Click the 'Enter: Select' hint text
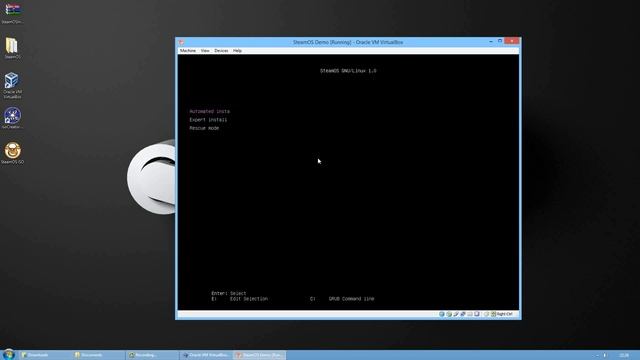The width and height of the screenshot is (640, 360). click(x=229, y=293)
